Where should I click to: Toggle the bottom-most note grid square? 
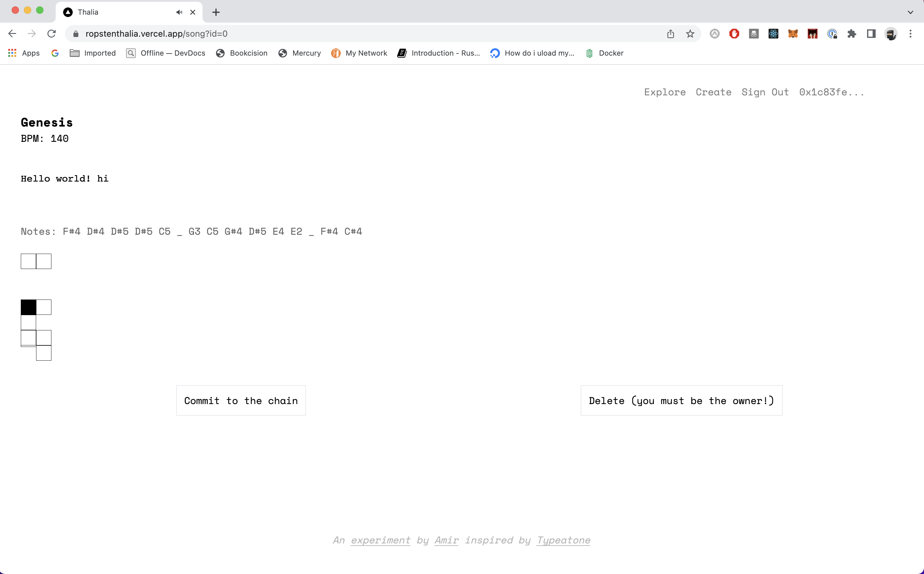(44, 353)
